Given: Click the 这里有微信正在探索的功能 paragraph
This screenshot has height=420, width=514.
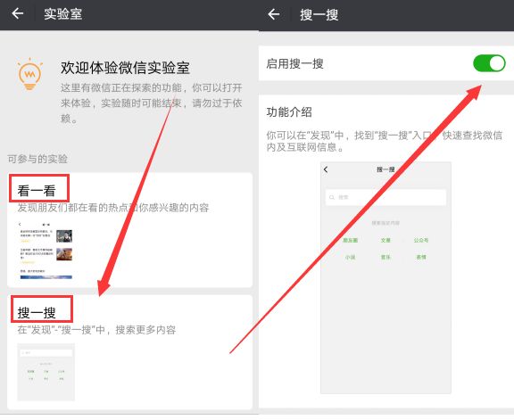Looking at the screenshot, I should coord(151,103).
